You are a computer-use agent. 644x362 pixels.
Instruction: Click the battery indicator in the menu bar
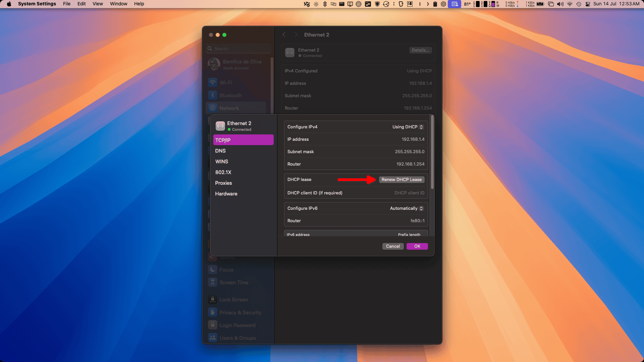(x=540, y=4)
